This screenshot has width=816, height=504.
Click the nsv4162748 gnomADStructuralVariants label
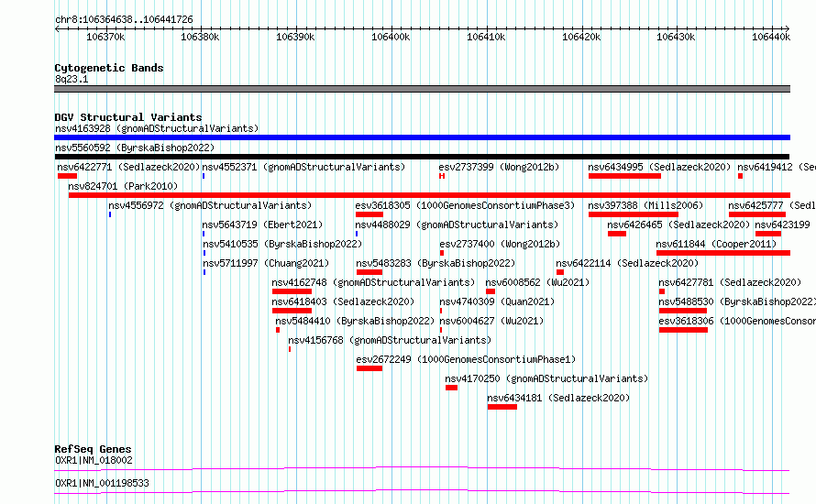point(373,282)
